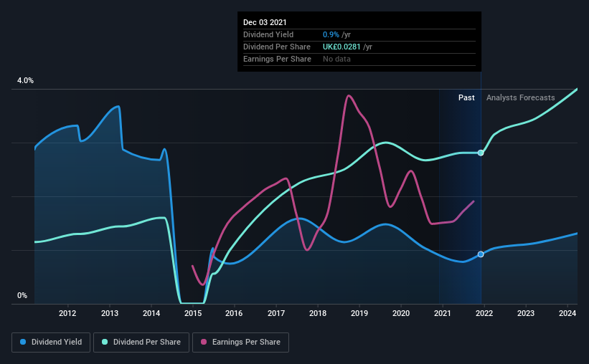Click the 2022 x-axis label
This screenshot has width=589, height=364.
tap(484, 313)
